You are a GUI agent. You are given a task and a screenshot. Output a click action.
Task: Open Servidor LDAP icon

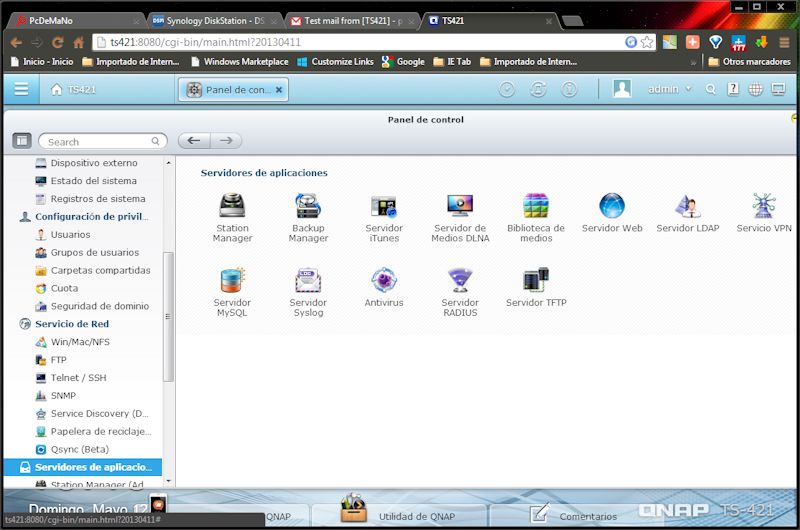tap(687, 206)
